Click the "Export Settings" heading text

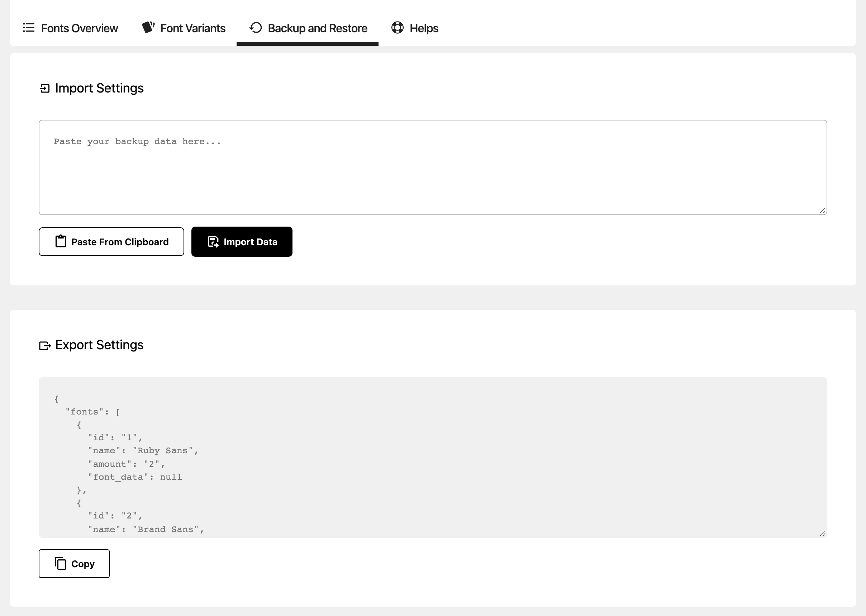tap(99, 345)
